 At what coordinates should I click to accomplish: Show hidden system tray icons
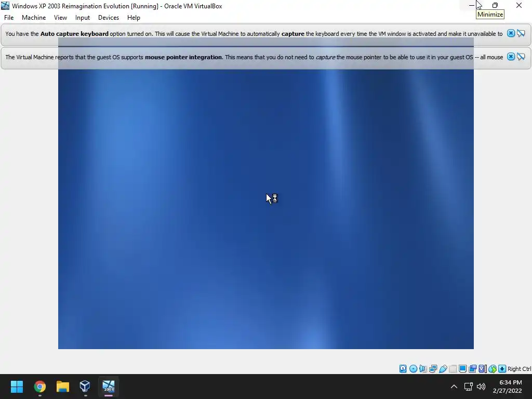(454, 387)
